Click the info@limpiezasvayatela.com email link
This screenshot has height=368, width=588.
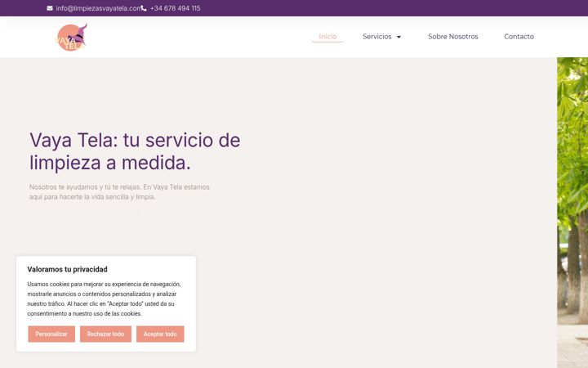99,8
